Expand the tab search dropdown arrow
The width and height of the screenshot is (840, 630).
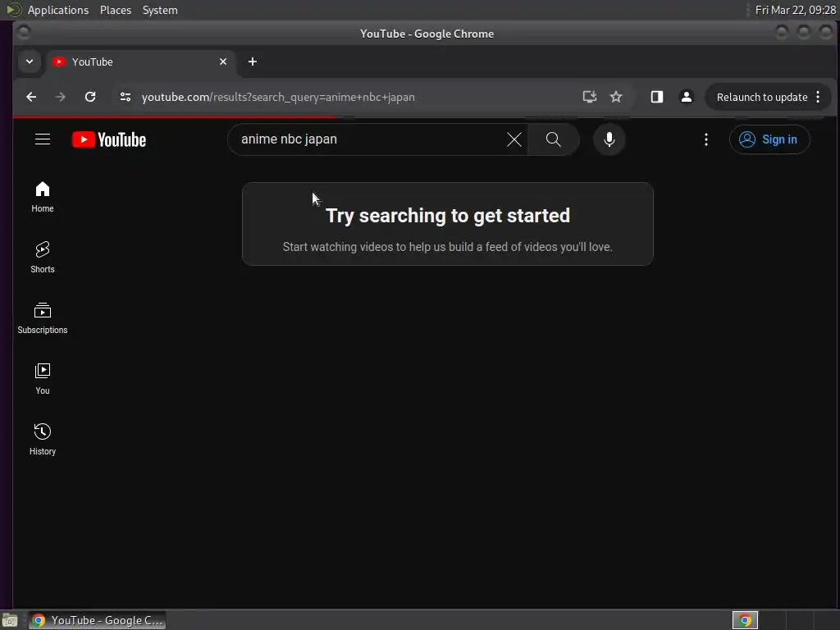tap(30, 62)
